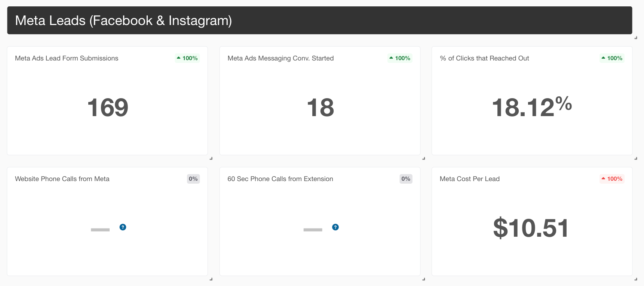Click resize handle of Clicks that Reached Out widget
Screen dimensions: 644x286
coord(636,158)
